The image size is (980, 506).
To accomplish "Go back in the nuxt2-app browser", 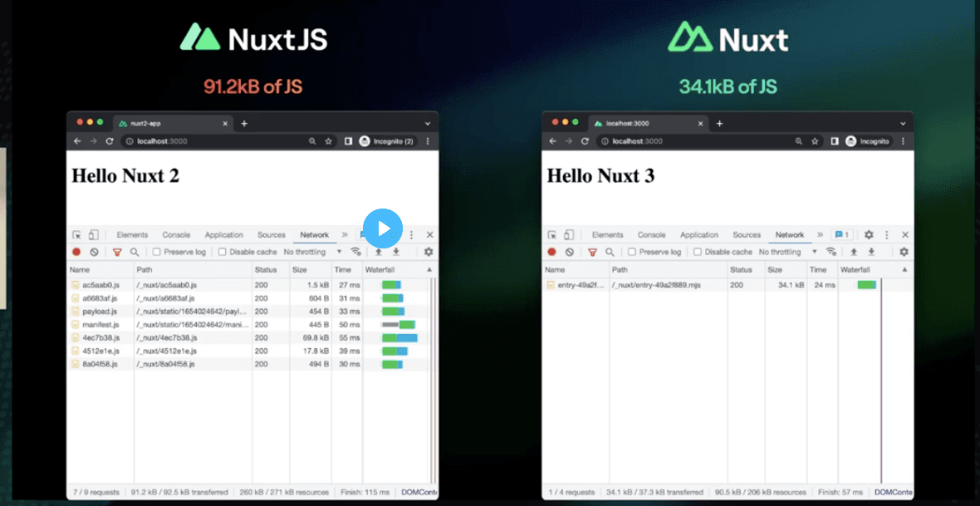I will (x=77, y=141).
